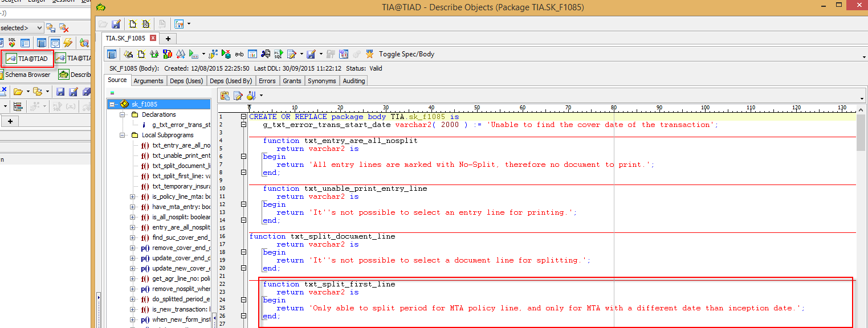This screenshot has height=328, width=868.
Task: Click the Describe Objects window app icon
Action: (100, 7)
